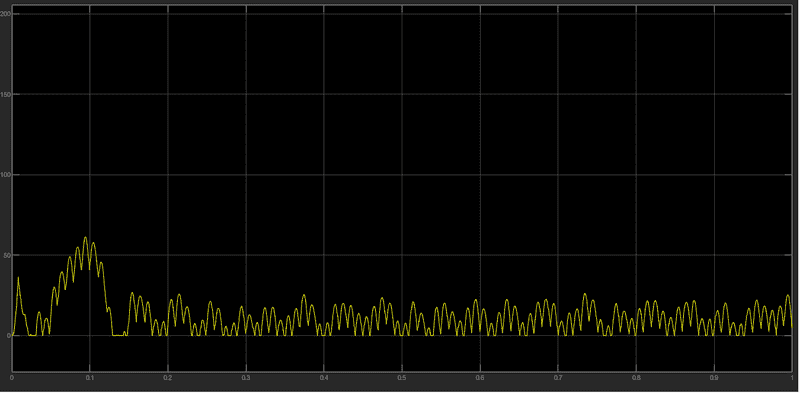Click the 0 label at x-axis origin
Viewport: 800px width, 393px height.
tap(11, 378)
